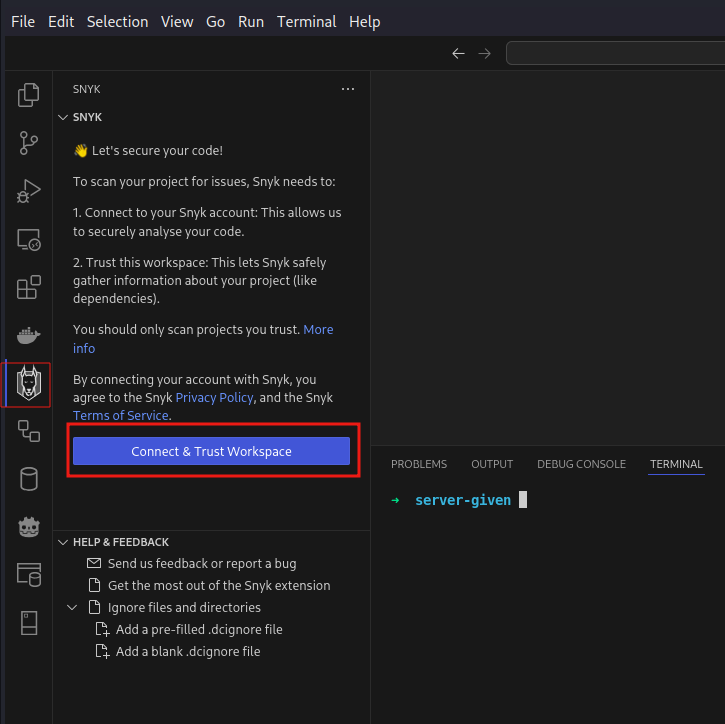Image resolution: width=725 pixels, height=724 pixels.
Task: Open the More info link
Action: tap(318, 330)
